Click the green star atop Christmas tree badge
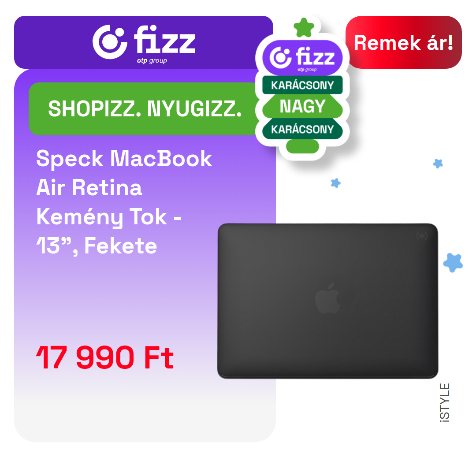This screenshot has height=476, width=476. click(x=304, y=28)
